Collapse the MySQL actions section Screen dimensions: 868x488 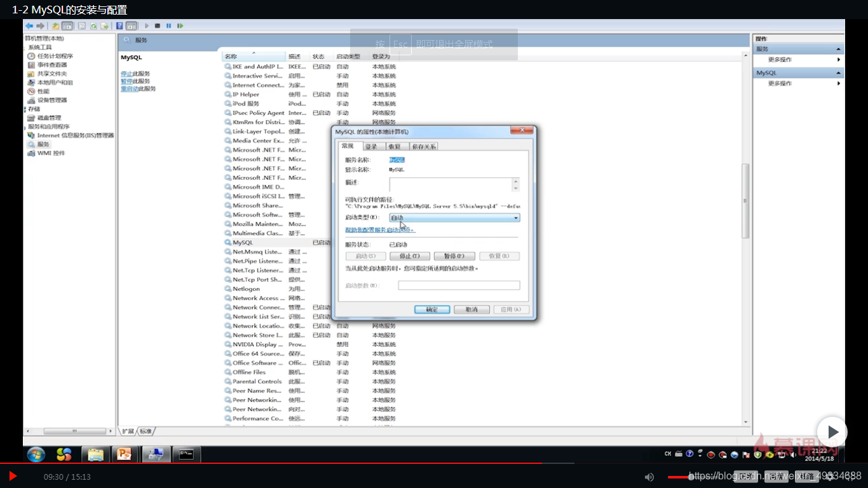point(839,73)
